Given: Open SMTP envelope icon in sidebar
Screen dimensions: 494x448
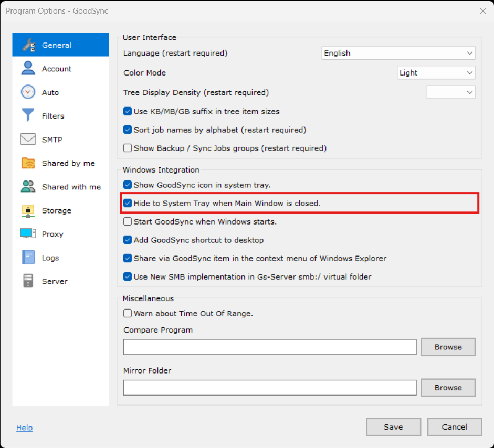Looking at the screenshot, I should coord(28,140).
